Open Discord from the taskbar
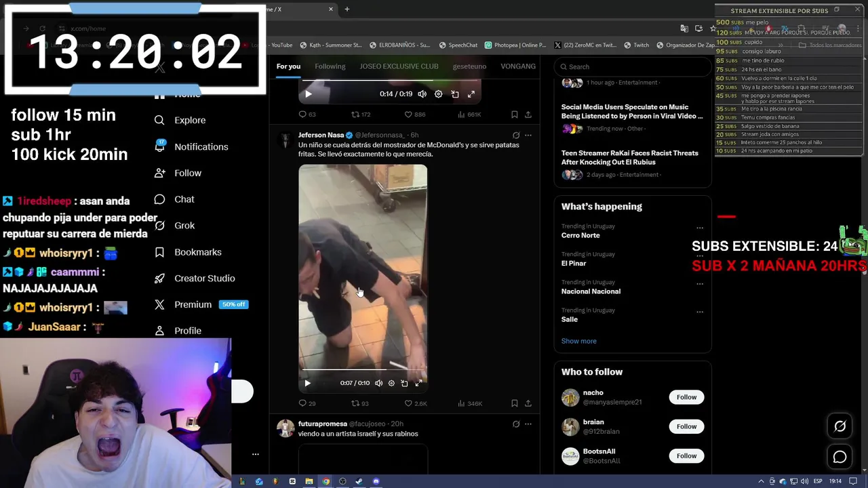The width and height of the screenshot is (868, 488). (376, 481)
